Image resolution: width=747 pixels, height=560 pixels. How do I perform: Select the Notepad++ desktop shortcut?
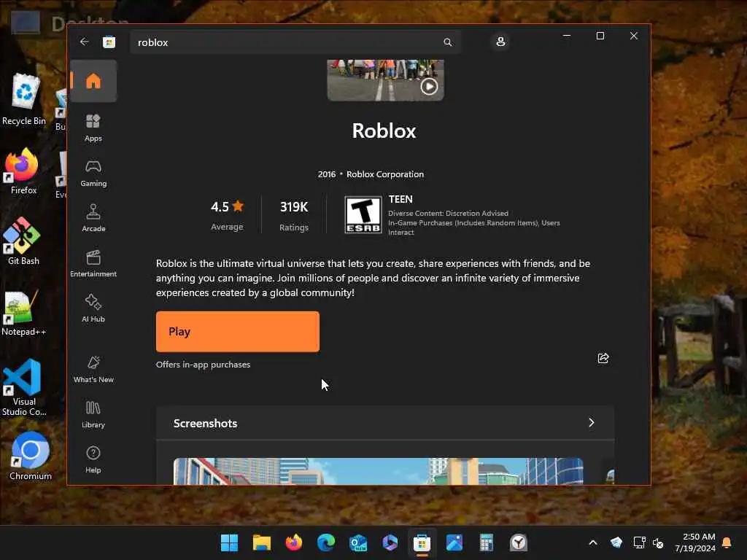[x=23, y=312]
